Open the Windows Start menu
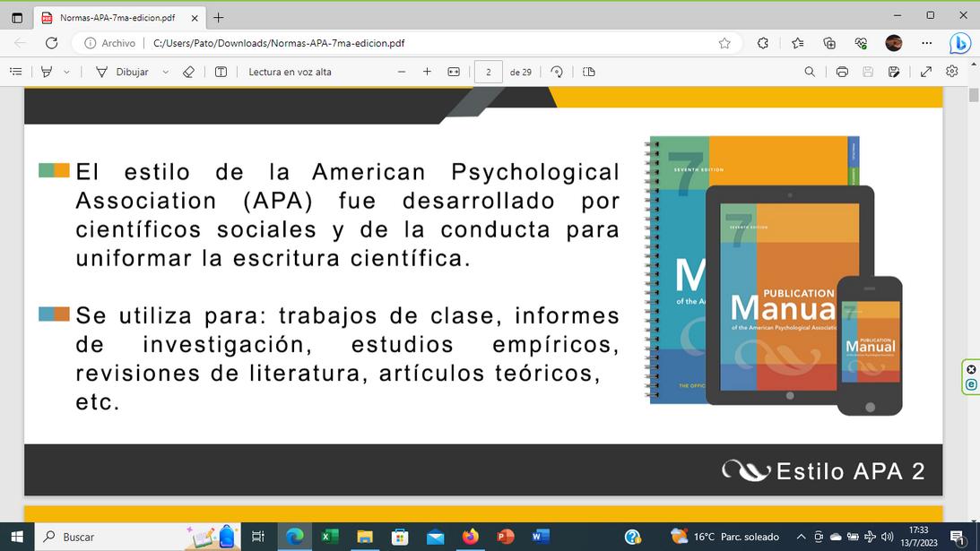Viewport: 980px width, 551px height. (17, 537)
